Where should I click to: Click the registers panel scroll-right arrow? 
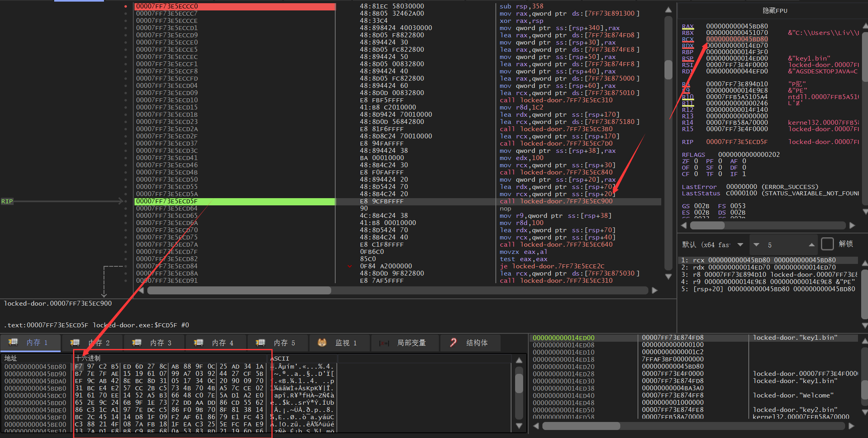(852, 225)
